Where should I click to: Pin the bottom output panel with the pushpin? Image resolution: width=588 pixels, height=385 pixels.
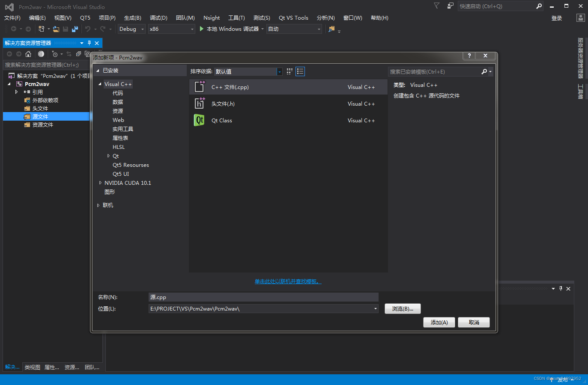(561, 289)
